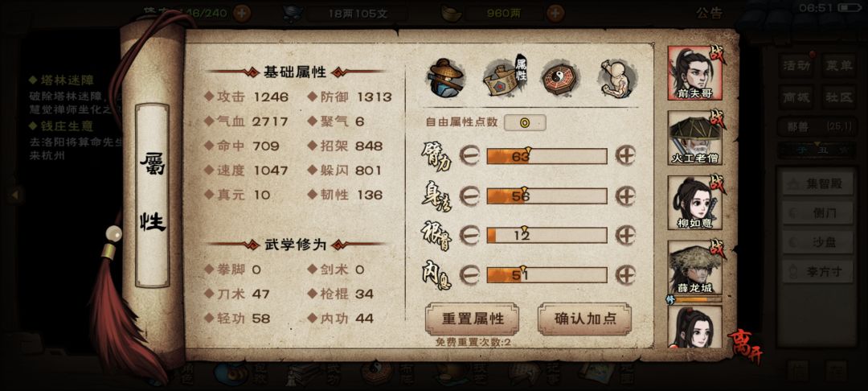Click the 确认加点 button

tap(584, 319)
